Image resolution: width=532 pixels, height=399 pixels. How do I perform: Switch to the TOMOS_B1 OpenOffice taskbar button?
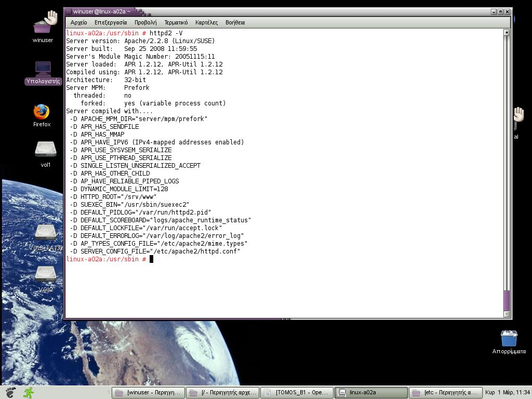pos(297,393)
